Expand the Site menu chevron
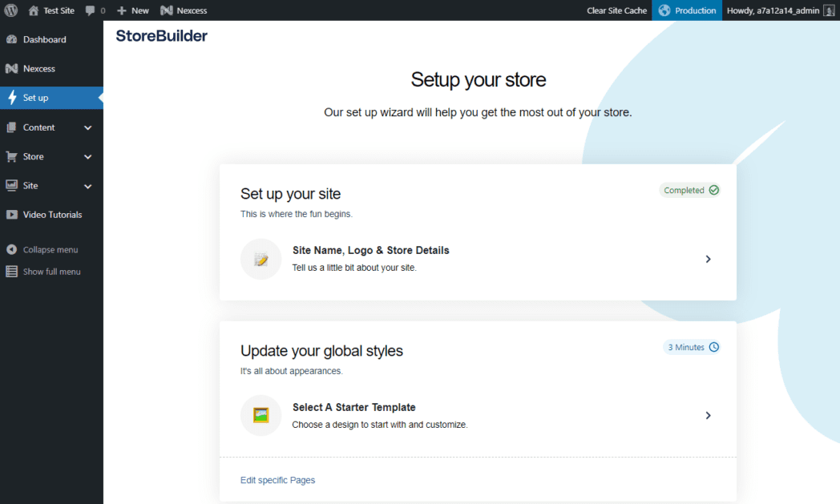 (88, 187)
